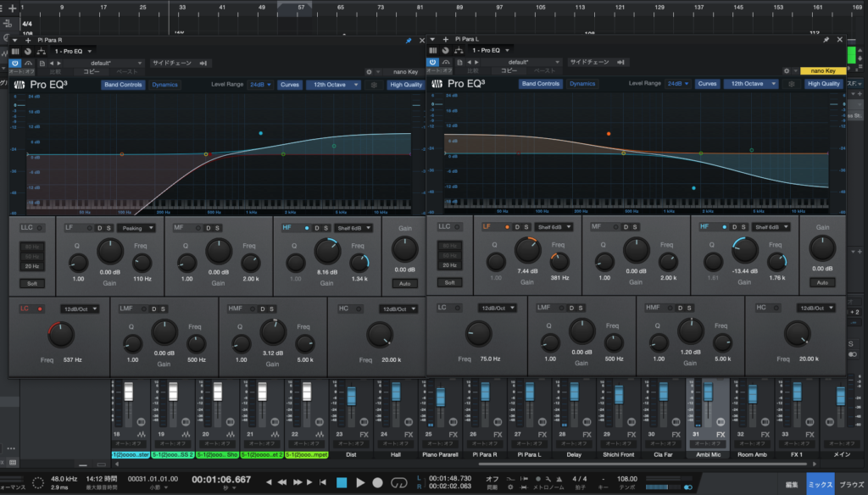This screenshot has height=495, width=868.
Task: Toggle loop mode in transport bar
Action: click(x=398, y=483)
